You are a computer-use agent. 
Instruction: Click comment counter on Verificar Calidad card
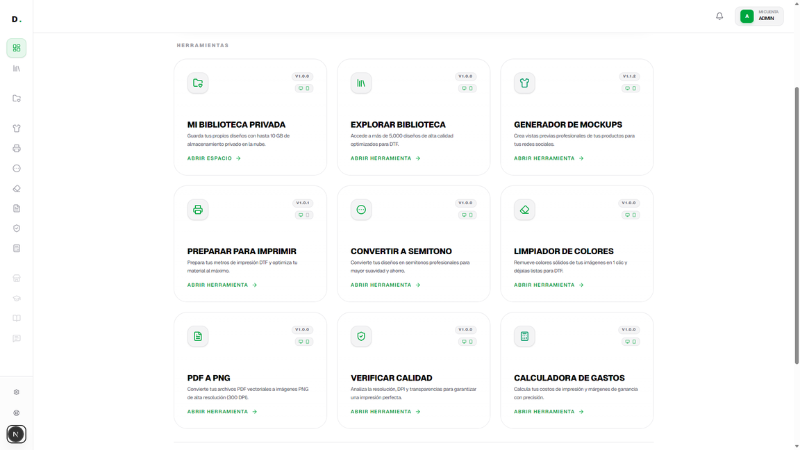click(467, 341)
